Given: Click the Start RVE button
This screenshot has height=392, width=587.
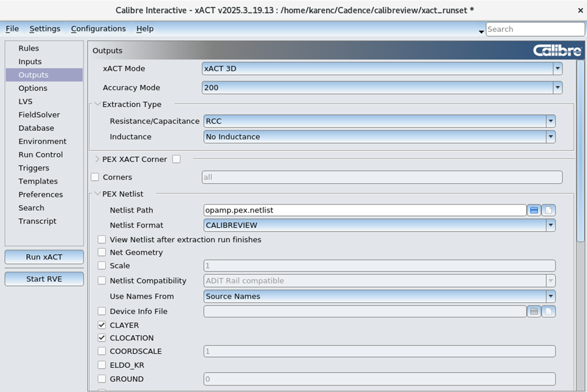Looking at the screenshot, I should point(44,278).
